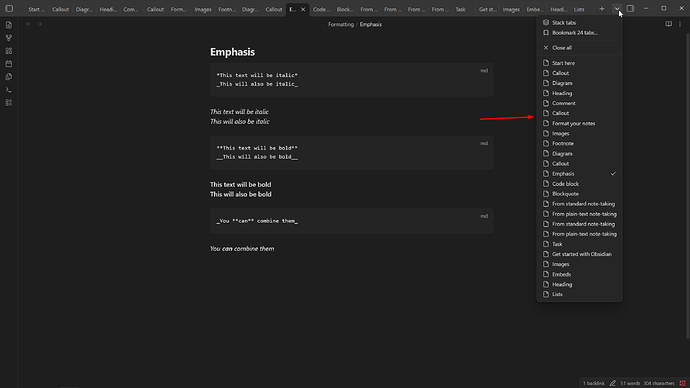Open today's daily note icon

tap(9, 64)
